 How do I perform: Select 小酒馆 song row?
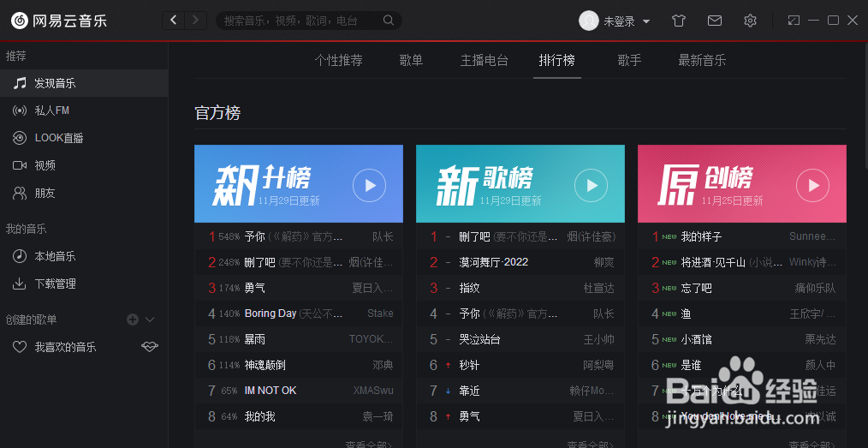pyautogui.click(x=742, y=339)
